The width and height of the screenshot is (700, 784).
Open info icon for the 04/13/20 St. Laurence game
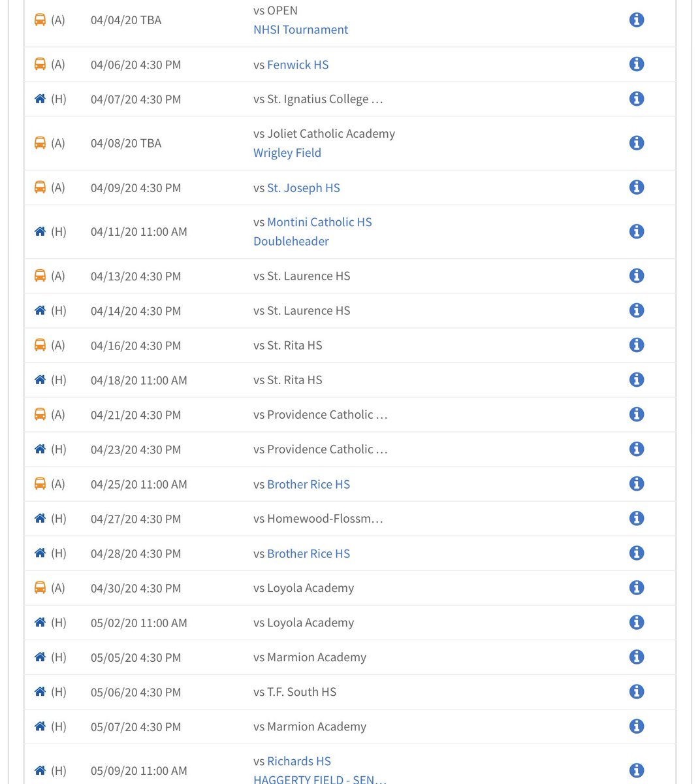point(637,276)
